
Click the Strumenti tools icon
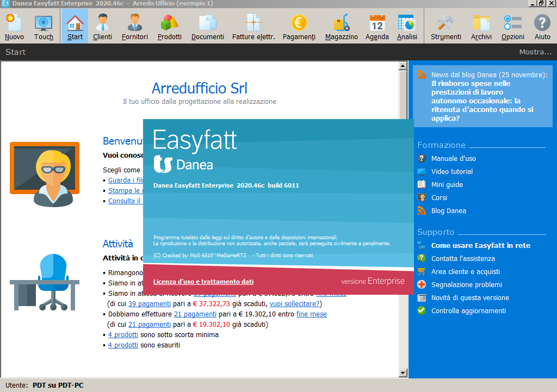(x=445, y=27)
